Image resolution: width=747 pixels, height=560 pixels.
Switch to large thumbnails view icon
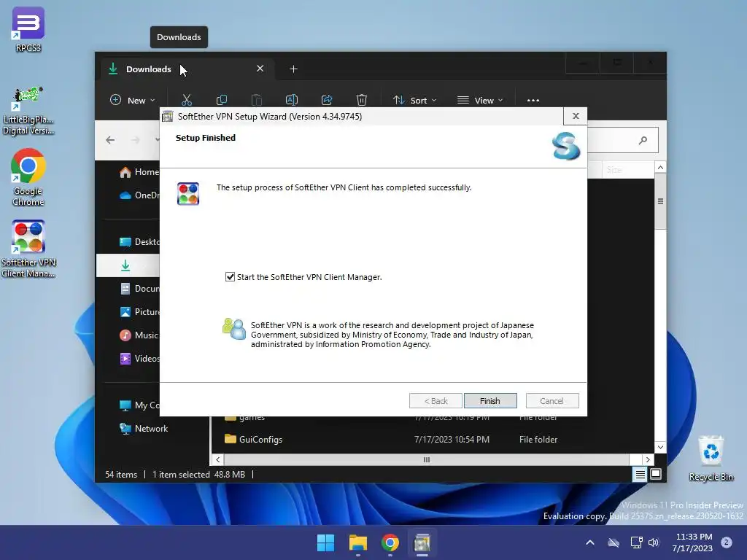[656, 474]
